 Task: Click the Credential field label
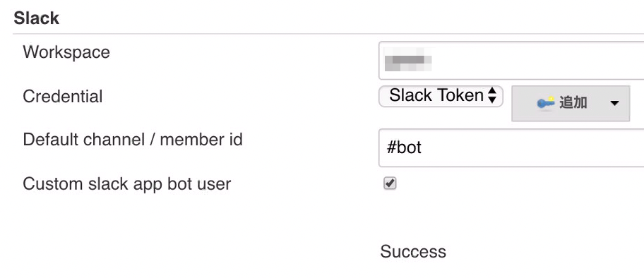coord(63,97)
